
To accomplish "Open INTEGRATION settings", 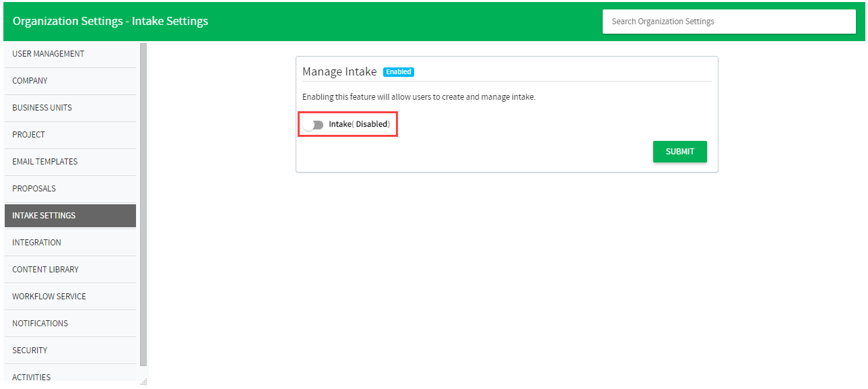I will pyautogui.click(x=70, y=243).
